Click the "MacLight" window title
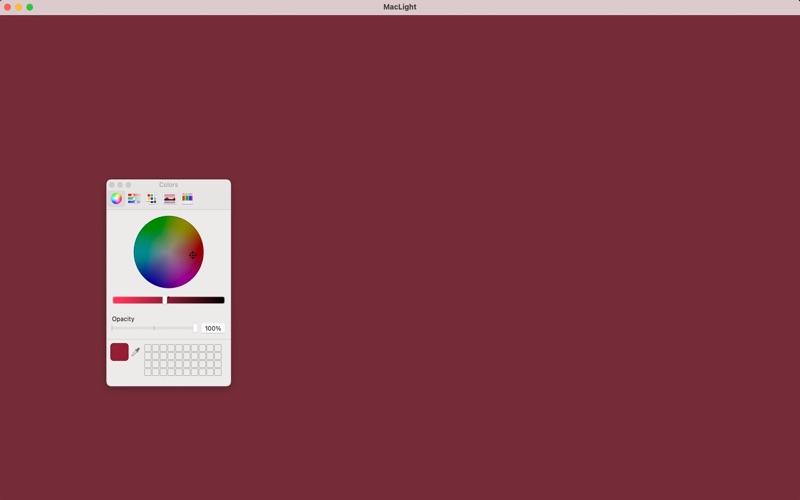The image size is (800, 500). click(400, 7)
